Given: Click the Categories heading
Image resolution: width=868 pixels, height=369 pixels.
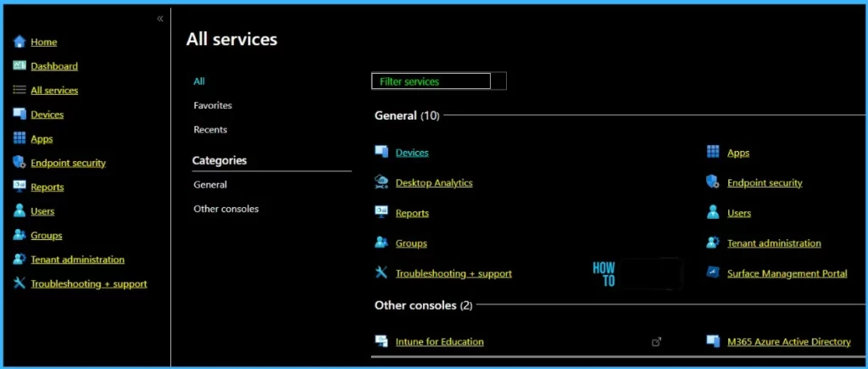Looking at the screenshot, I should pyautogui.click(x=220, y=160).
